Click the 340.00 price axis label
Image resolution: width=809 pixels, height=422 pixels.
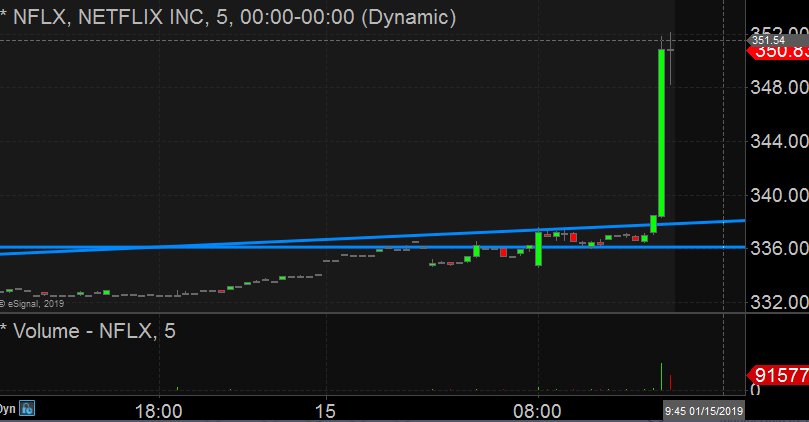tap(779, 195)
